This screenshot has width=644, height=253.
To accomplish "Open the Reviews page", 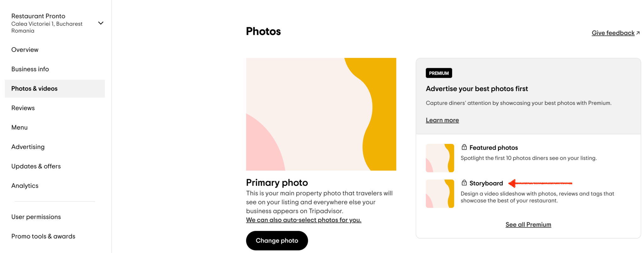I will (23, 108).
